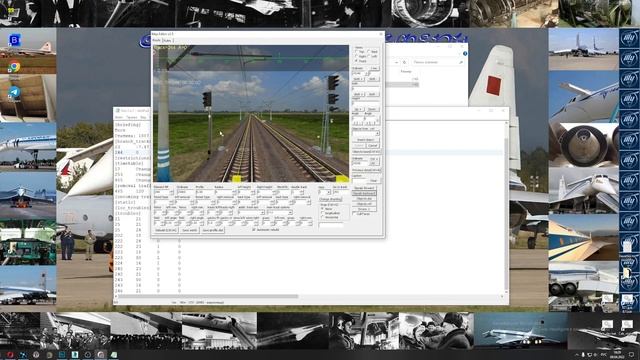This screenshot has height=360, width=640.
Task: Click the red Opera icon in the taskbar
Action: [10, 355]
